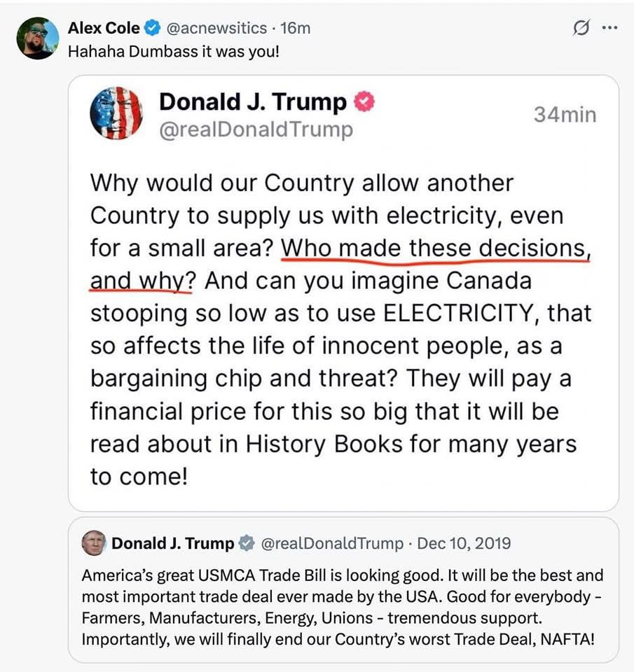Click the flag-painted avatar in the embedded post
Screen dimensions: 634x672
[x=116, y=113]
